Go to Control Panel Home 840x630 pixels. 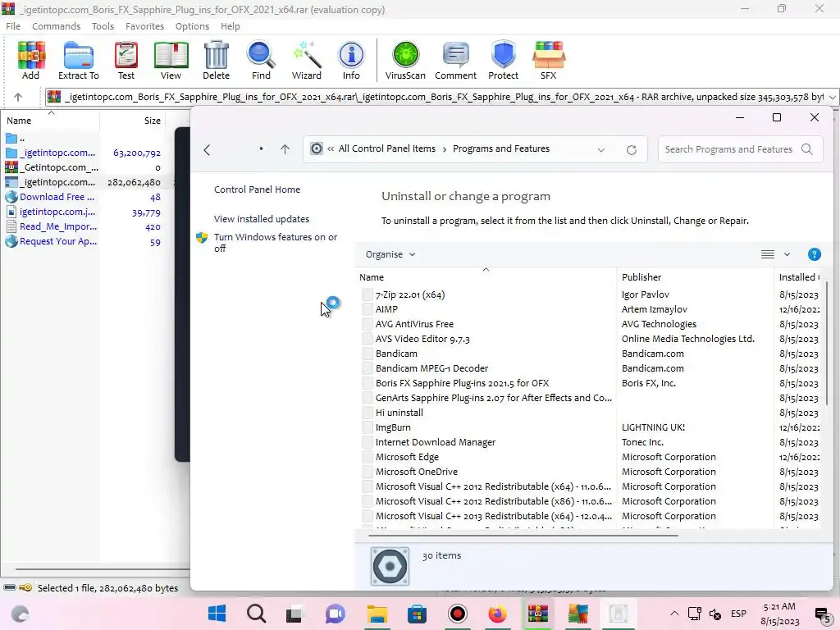click(x=257, y=189)
